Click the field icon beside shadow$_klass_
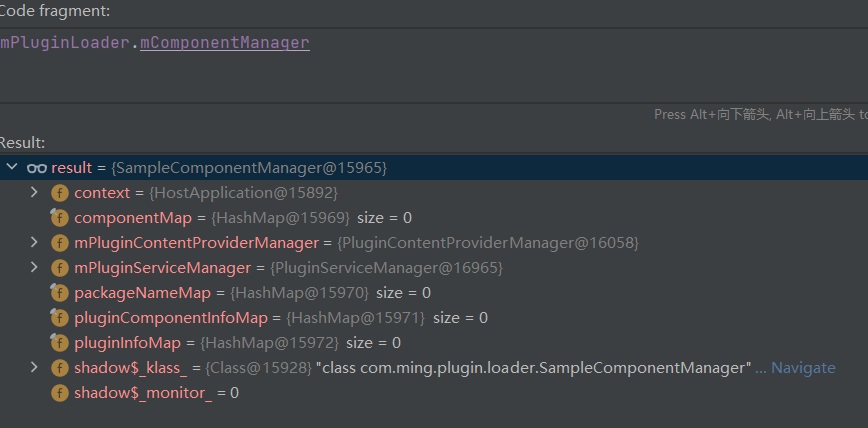The width and height of the screenshot is (868, 428). point(60,368)
